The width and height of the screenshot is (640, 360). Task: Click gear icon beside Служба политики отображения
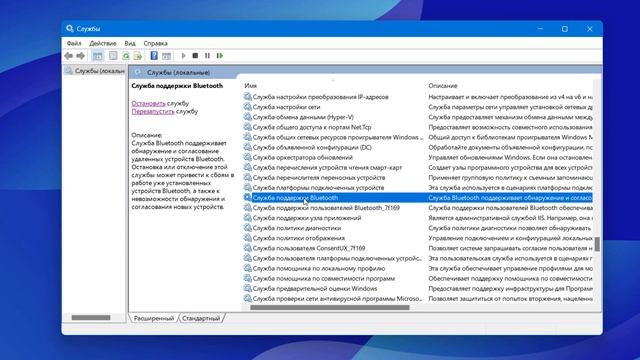(247, 238)
